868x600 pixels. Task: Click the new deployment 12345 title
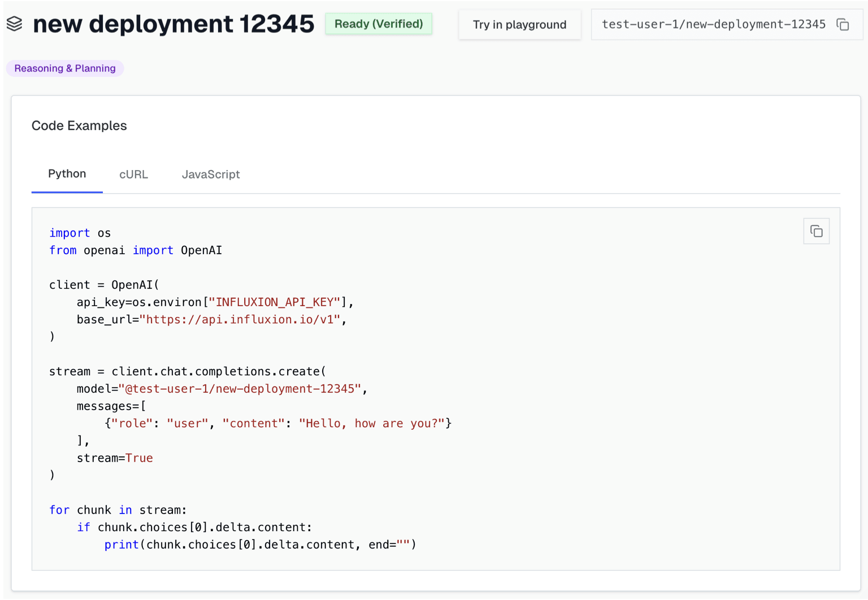pyautogui.click(x=173, y=24)
